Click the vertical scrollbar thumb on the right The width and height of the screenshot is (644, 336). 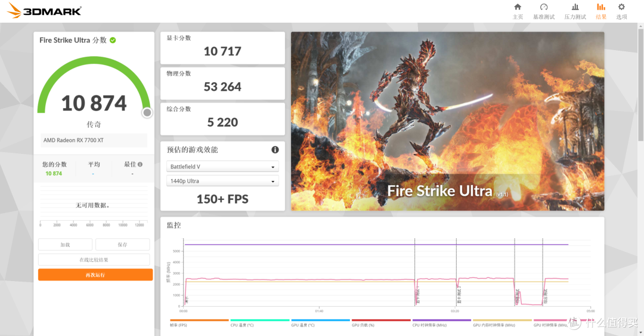[640, 84]
